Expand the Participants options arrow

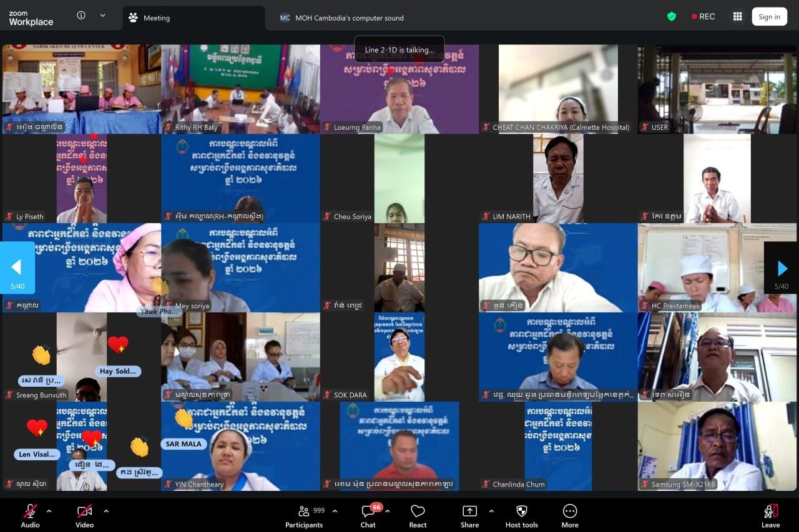(335, 511)
